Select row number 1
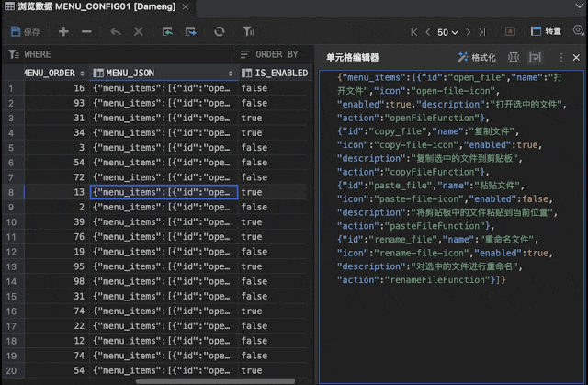 pyautogui.click(x=11, y=88)
